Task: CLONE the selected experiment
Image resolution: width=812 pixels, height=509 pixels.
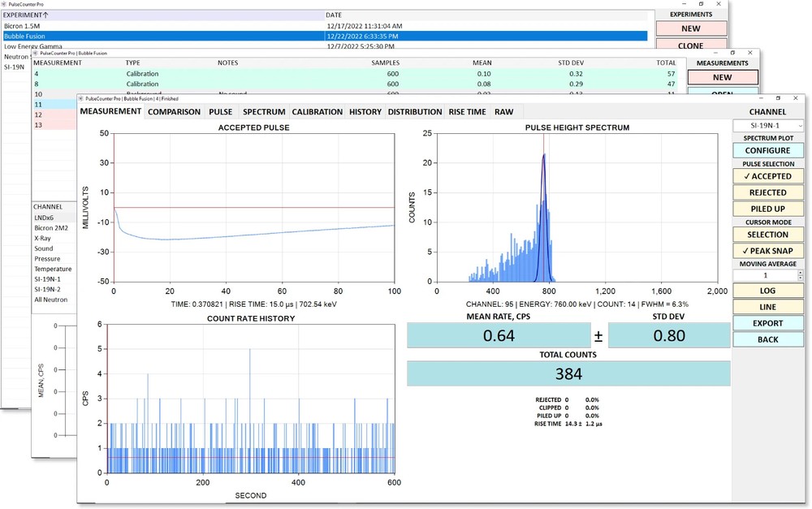Action: (691, 45)
